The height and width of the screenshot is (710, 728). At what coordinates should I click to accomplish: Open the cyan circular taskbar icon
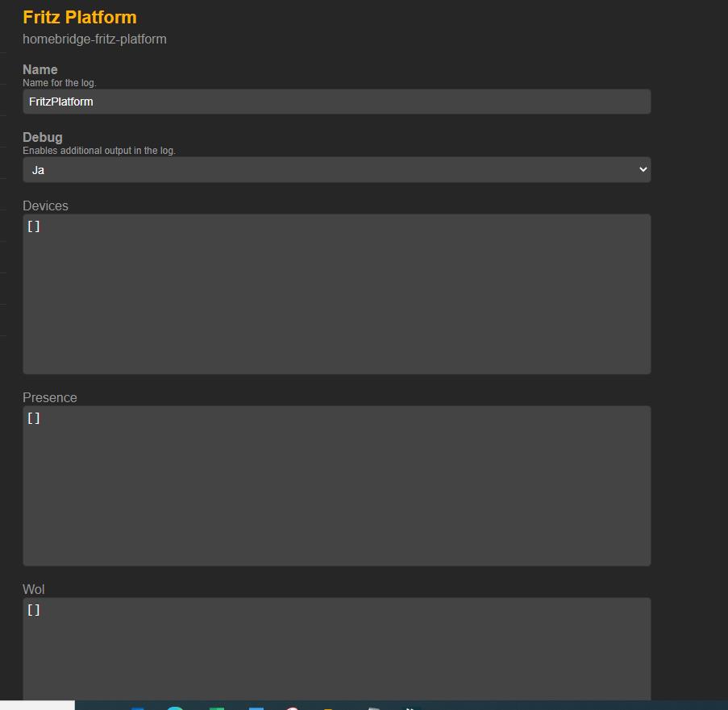point(175,708)
